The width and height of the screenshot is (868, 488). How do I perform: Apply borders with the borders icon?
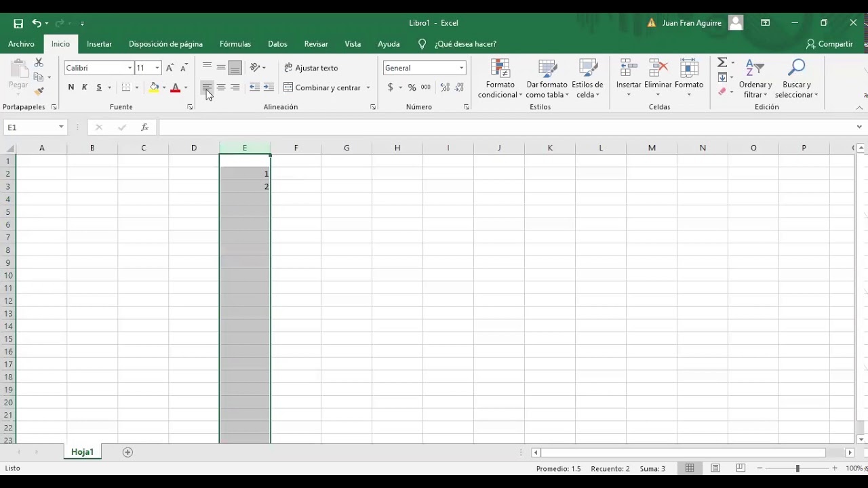click(x=126, y=87)
